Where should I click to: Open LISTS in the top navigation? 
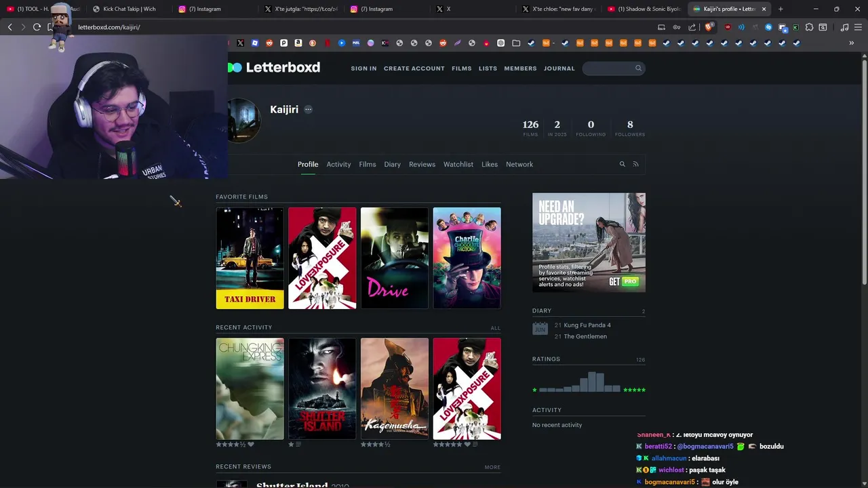[488, 68]
